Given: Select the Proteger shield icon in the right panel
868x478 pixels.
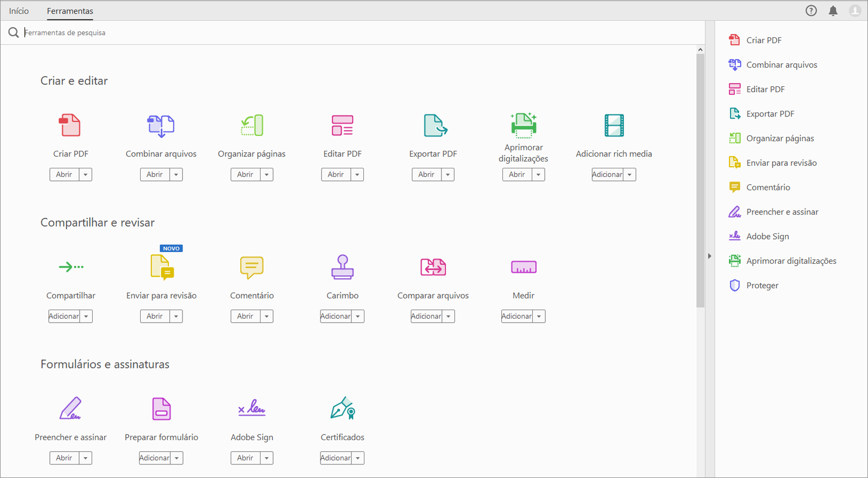Looking at the screenshot, I should 735,285.
